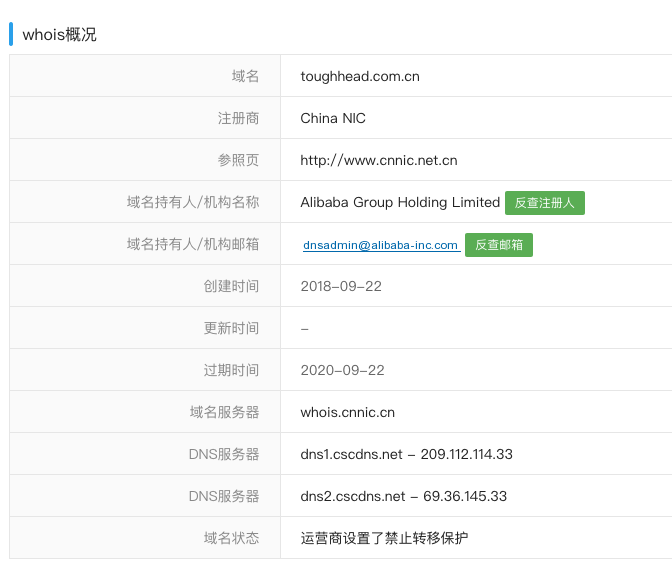This screenshot has width=672, height=564.
Task: Click the 创建时间 row label
Action: pos(231,286)
